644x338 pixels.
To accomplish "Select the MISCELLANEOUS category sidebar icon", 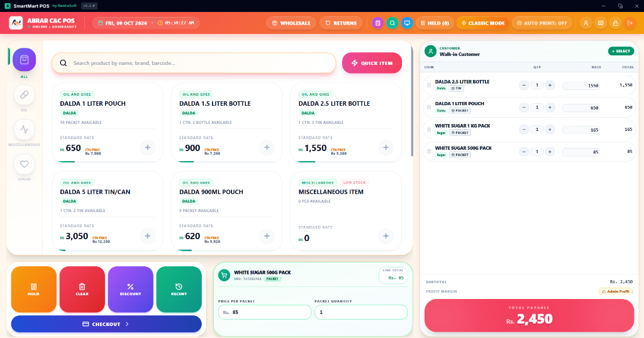I will pyautogui.click(x=25, y=130).
